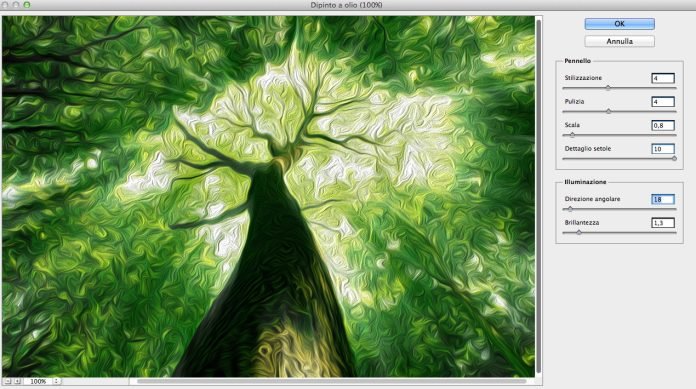Screen dimensions: 696x389
Task: Click the preview vertical scrollbar
Action: pos(539,196)
